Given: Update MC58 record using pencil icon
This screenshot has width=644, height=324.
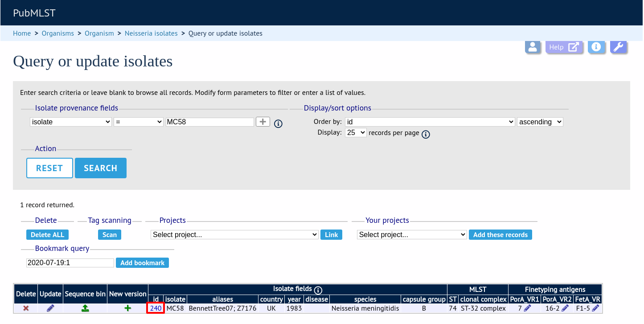Looking at the screenshot, I should tap(50, 308).
